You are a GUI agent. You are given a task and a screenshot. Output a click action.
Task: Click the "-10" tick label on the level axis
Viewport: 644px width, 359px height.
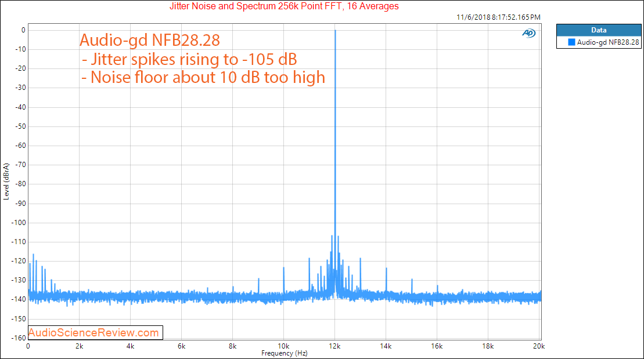pos(20,49)
